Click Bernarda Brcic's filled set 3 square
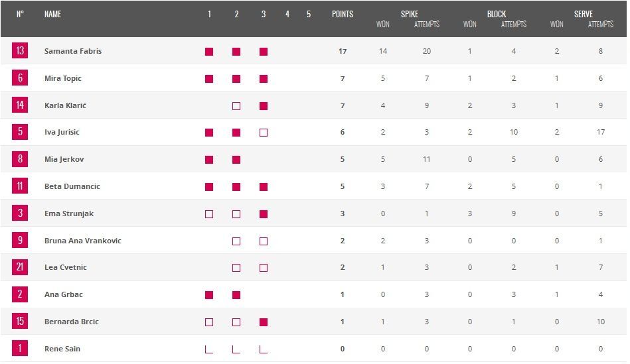The height and width of the screenshot is (364, 630). pos(264,322)
